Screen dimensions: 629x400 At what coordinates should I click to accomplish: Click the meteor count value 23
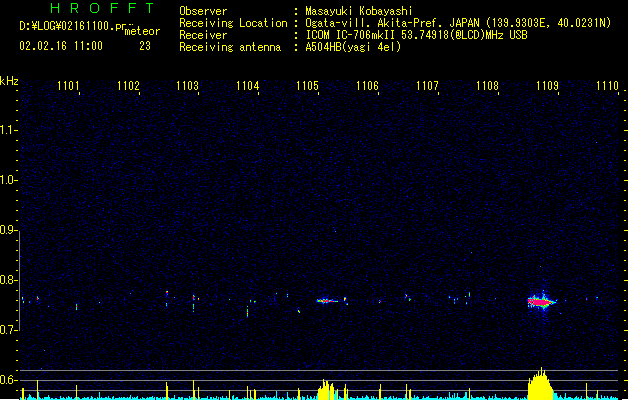pyautogui.click(x=145, y=46)
